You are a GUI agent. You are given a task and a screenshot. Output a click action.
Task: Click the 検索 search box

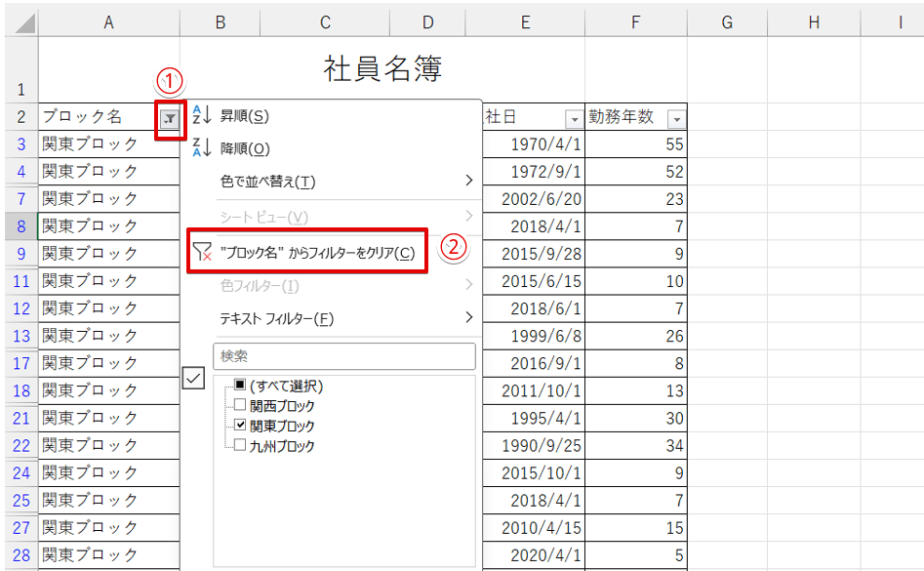coord(343,356)
